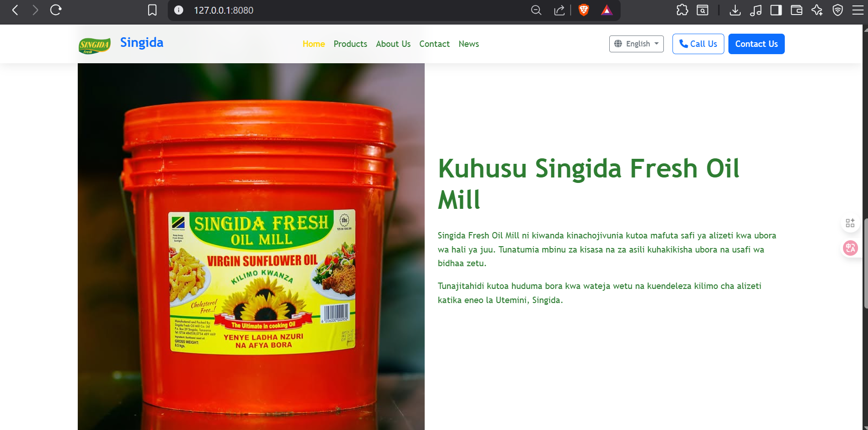Open the browser hamburger menu

(x=858, y=10)
